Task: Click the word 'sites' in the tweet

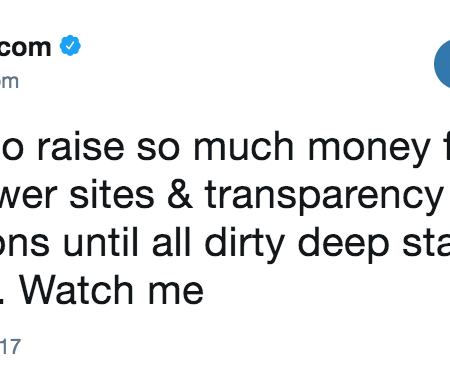Action: (x=112, y=194)
